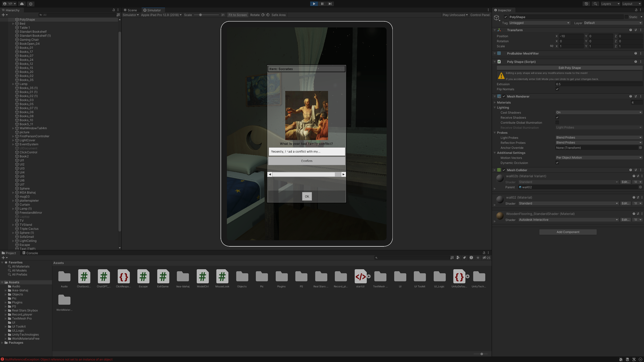
Task: Click the Edit Poly Shape button
Action: pos(570,68)
